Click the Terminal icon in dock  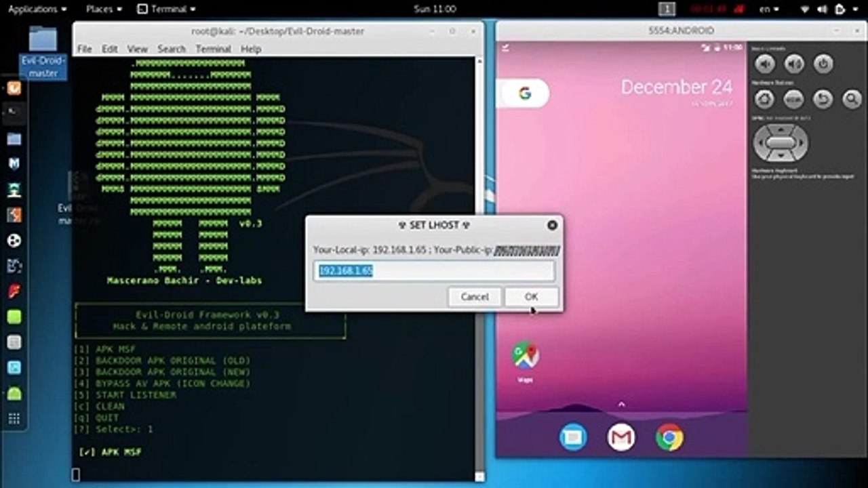point(14,113)
